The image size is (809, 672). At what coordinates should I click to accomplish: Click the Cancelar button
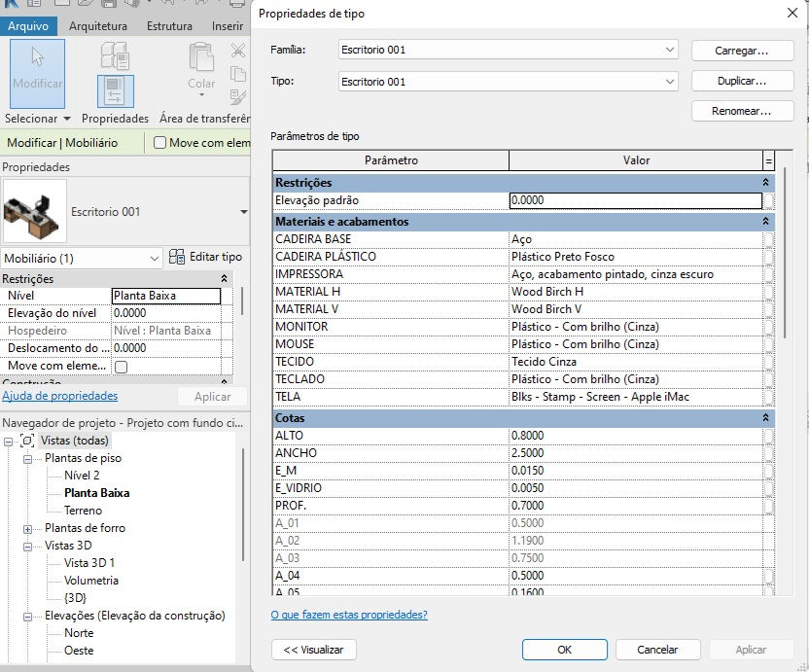658,650
